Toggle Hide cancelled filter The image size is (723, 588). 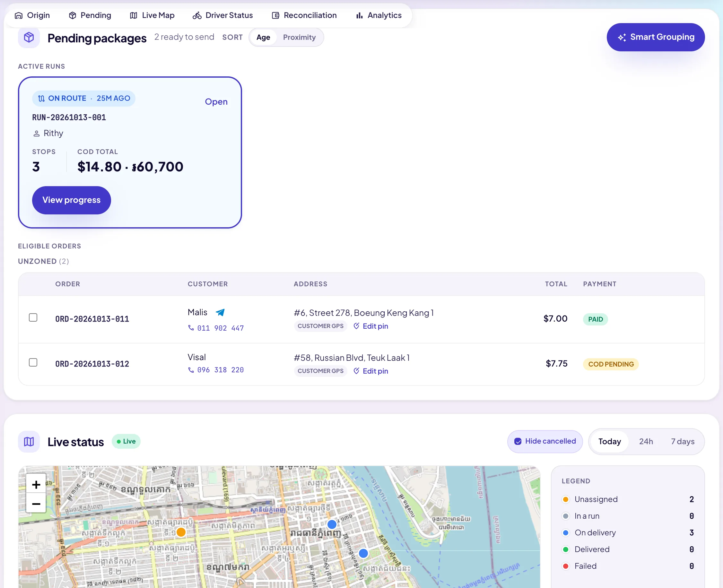click(x=545, y=441)
